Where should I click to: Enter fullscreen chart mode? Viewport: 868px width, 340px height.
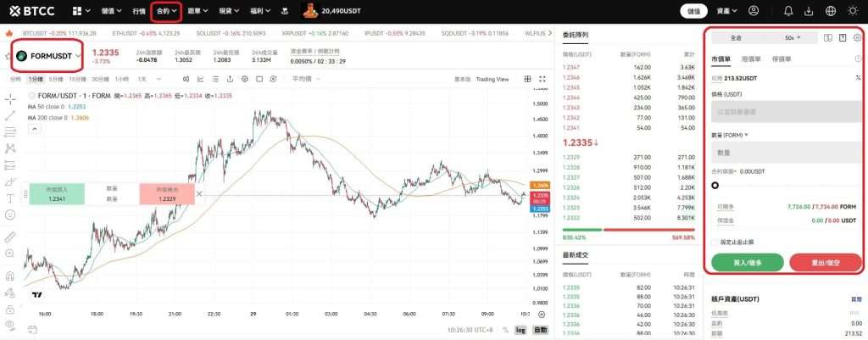pyautogui.click(x=542, y=79)
